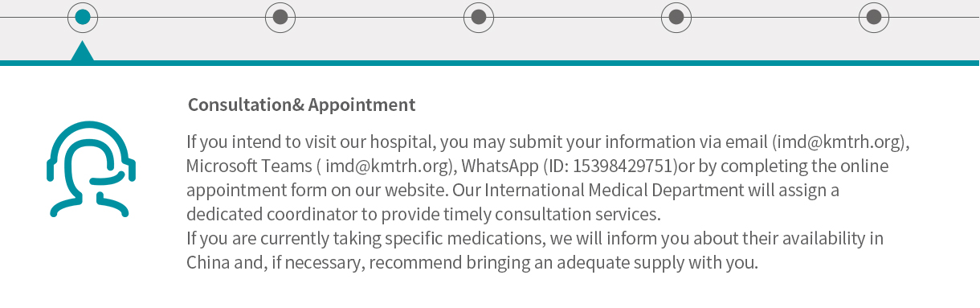Go to the fourth step circle

click(676, 17)
